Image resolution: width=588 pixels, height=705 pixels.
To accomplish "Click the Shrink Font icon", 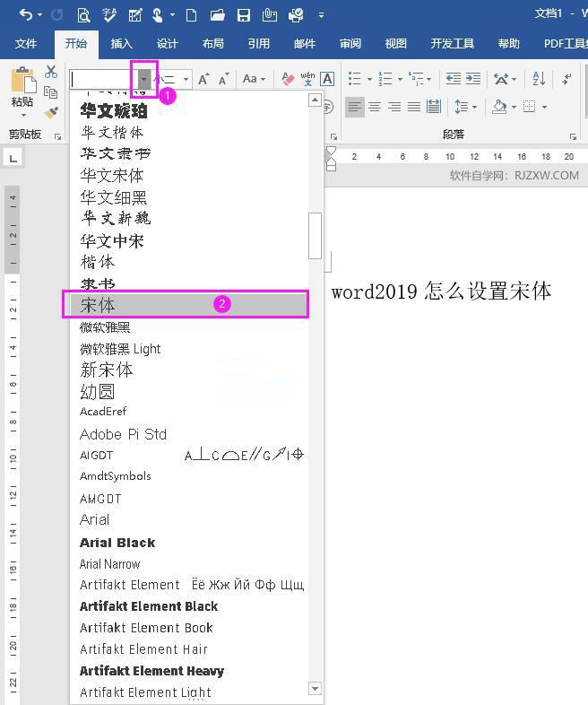I will (224, 79).
